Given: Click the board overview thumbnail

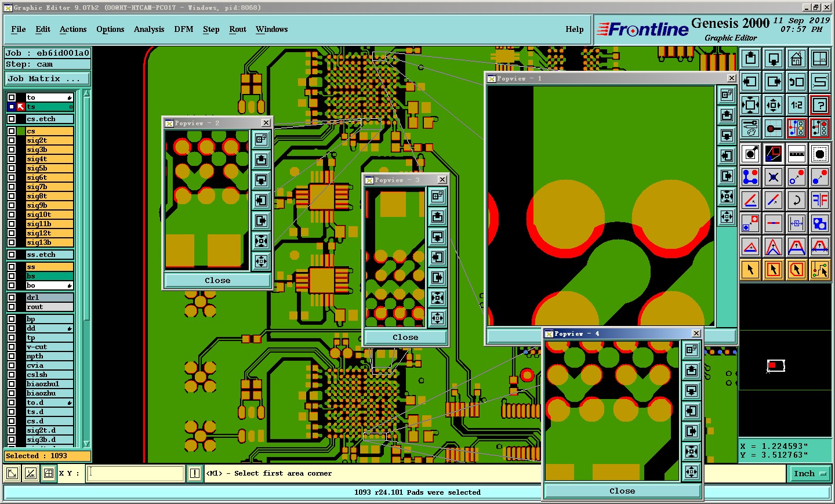Looking at the screenshot, I should pyautogui.click(x=776, y=366).
